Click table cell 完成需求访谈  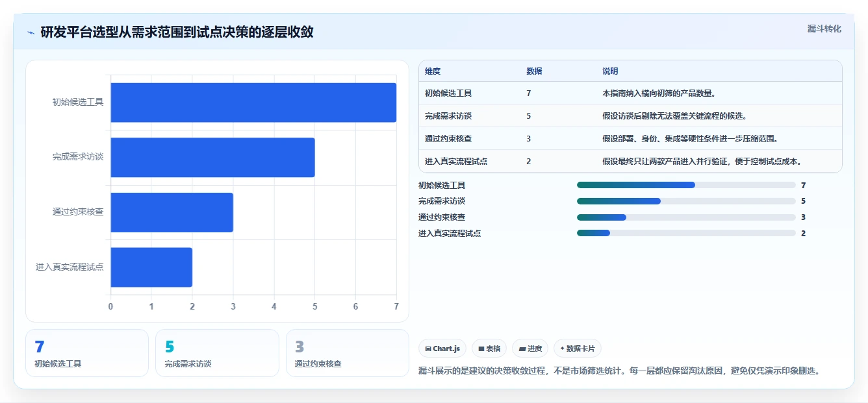448,116
